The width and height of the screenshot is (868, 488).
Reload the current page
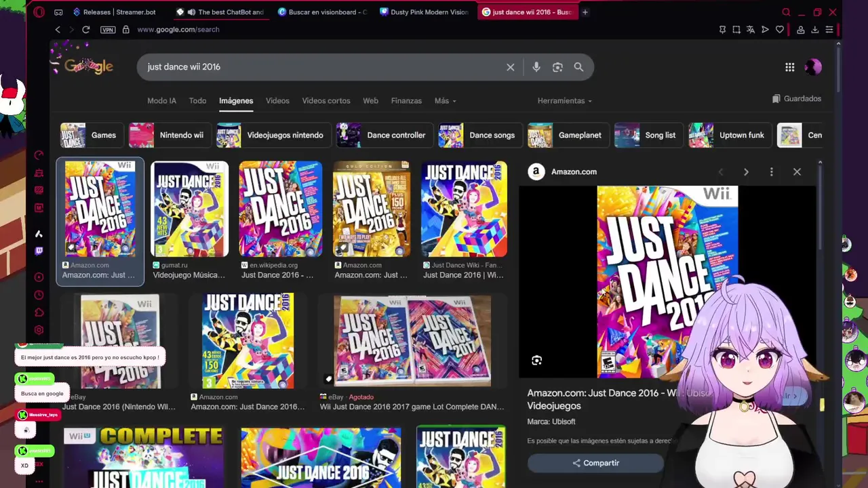(86, 30)
